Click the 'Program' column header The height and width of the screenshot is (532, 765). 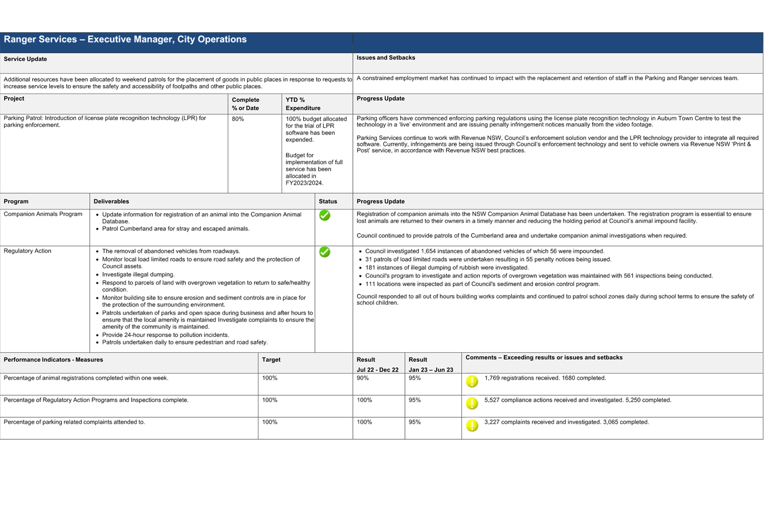(x=16, y=201)
